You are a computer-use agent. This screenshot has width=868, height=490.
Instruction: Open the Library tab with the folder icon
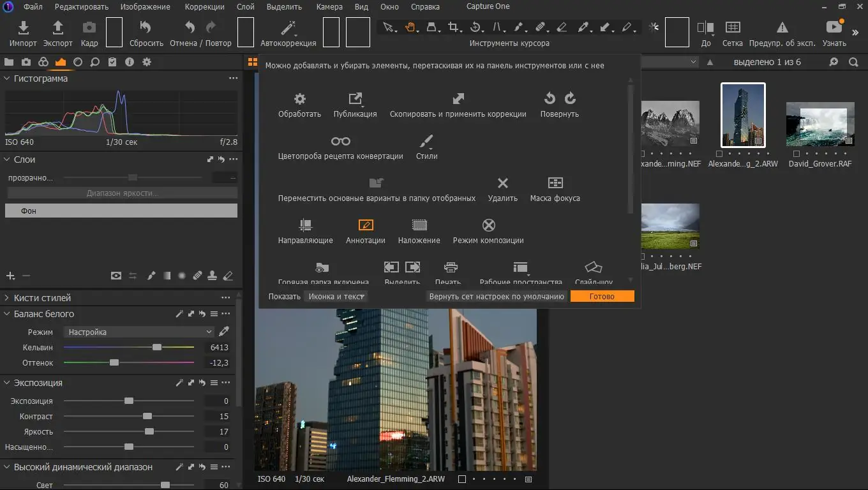[9, 62]
